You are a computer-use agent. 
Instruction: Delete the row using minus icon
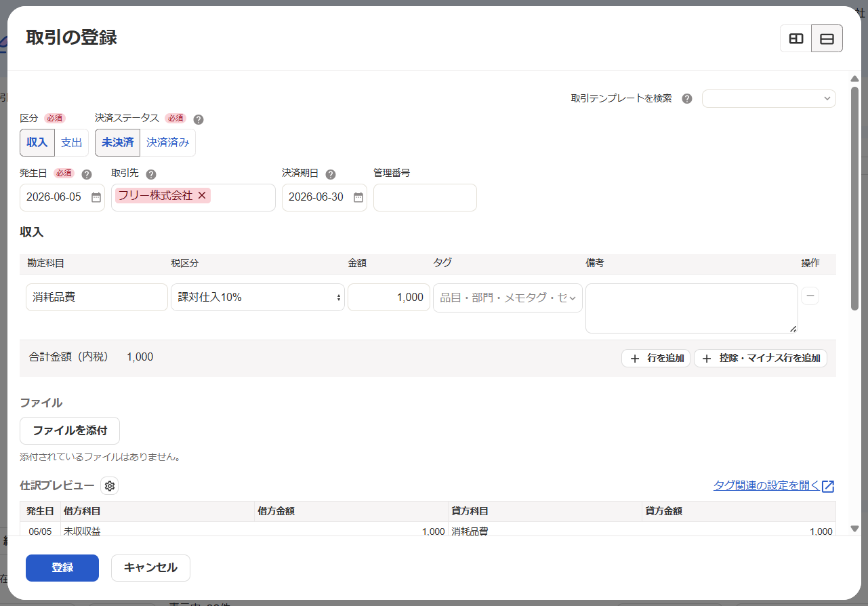click(x=810, y=296)
